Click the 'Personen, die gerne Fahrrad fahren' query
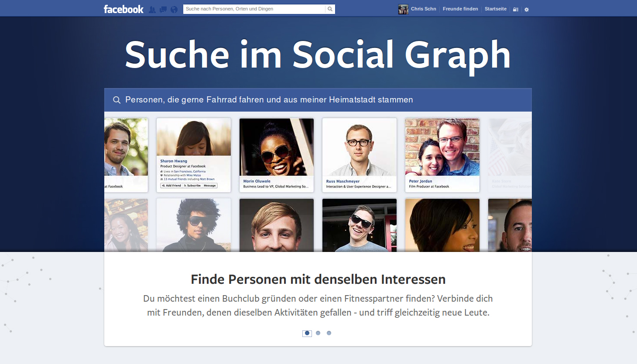The width and height of the screenshot is (637, 364). 269,100
